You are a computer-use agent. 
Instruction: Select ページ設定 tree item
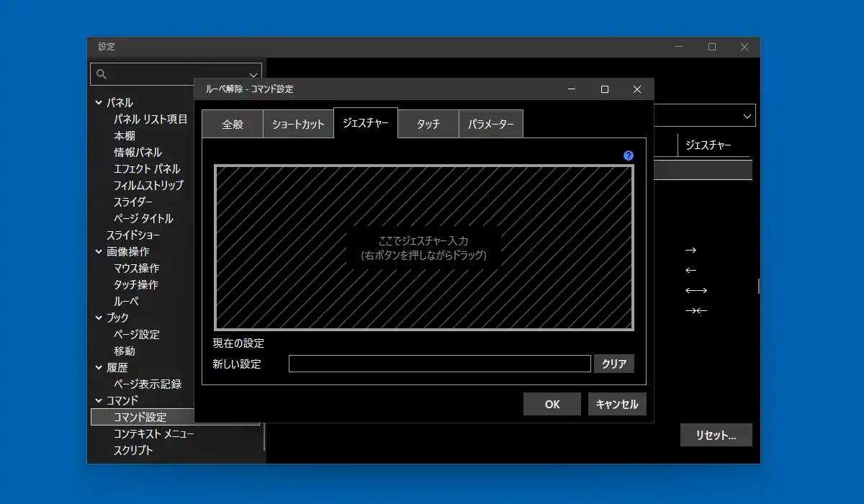click(x=137, y=335)
